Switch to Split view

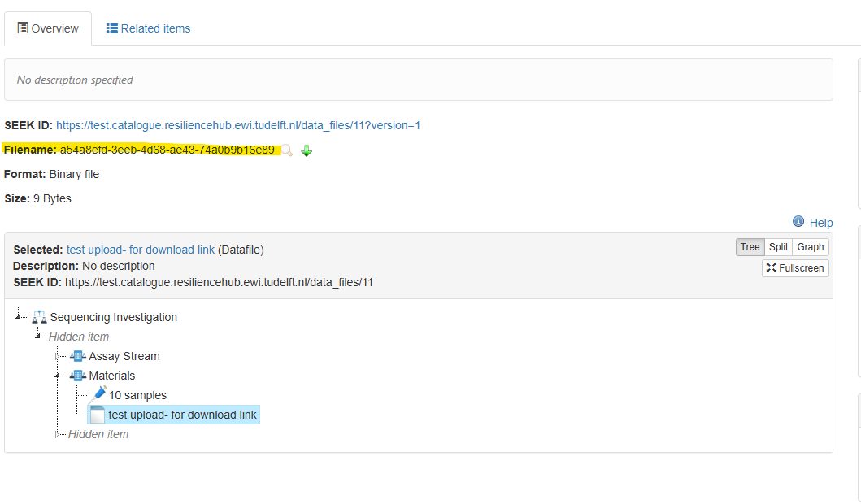point(778,247)
